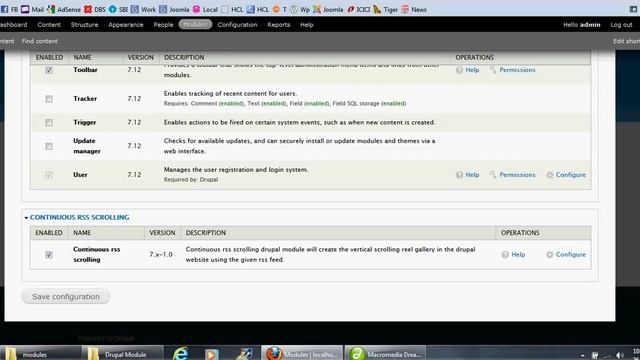The image size is (640, 360).
Task: Click the Save configuration button
Action: click(66, 297)
